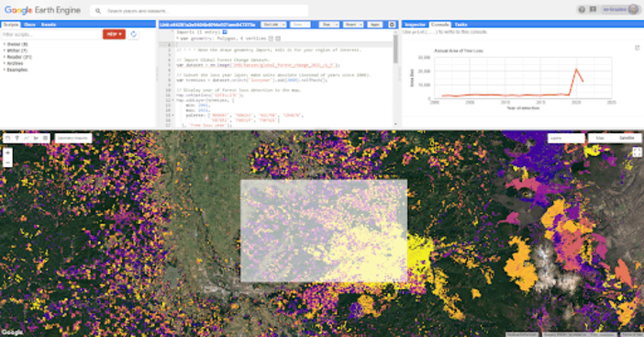The image size is (644, 337).
Task: Toggle fullscreen map view
Action: coord(637,152)
